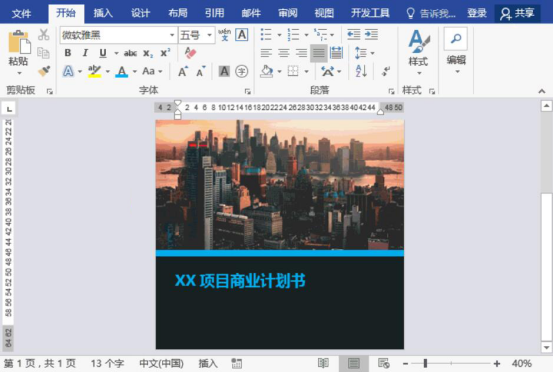Image resolution: width=554 pixels, height=373 pixels.
Task: Click the zoom in plus button
Action: (497, 363)
